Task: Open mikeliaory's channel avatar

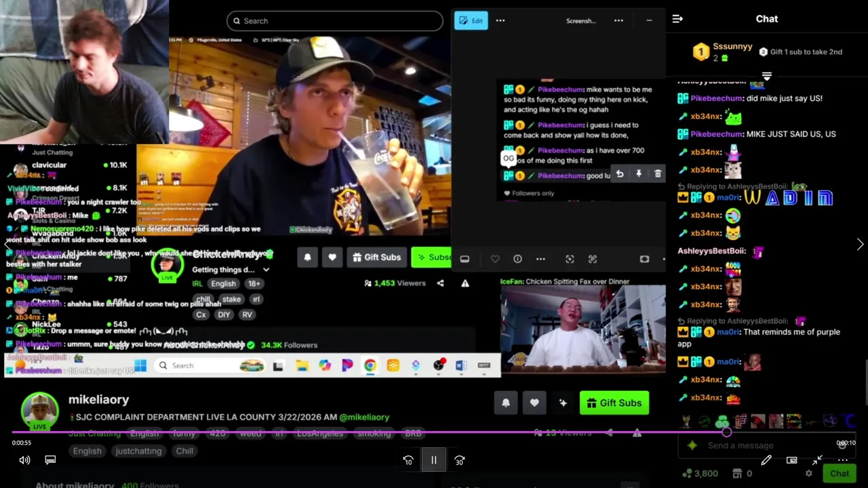Action: tap(39, 410)
